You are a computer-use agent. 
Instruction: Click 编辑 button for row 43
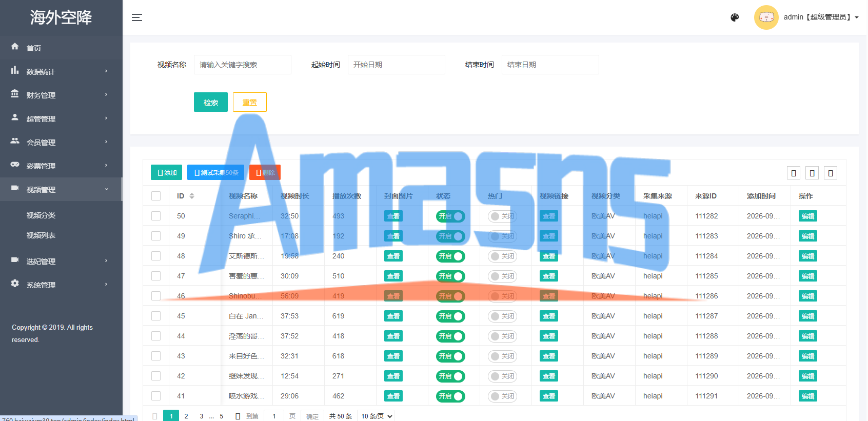tap(808, 356)
